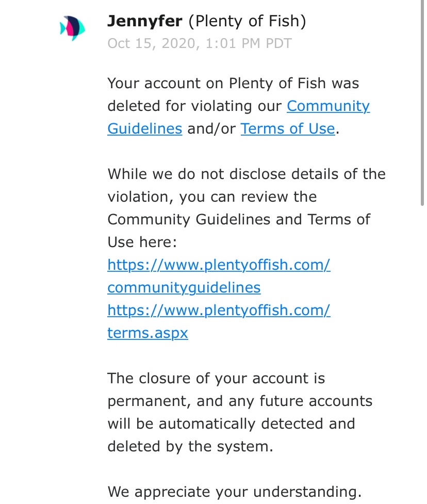Click the "(Plenty of Fish)" sender label

click(x=247, y=21)
